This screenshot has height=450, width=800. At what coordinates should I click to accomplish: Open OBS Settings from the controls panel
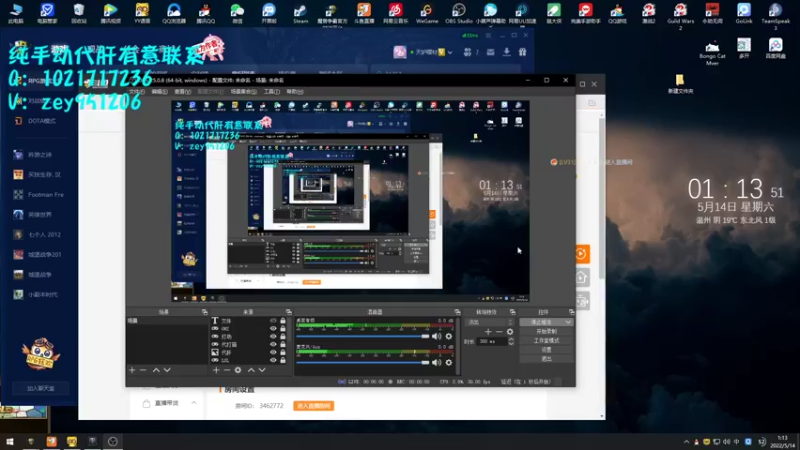tap(546, 350)
